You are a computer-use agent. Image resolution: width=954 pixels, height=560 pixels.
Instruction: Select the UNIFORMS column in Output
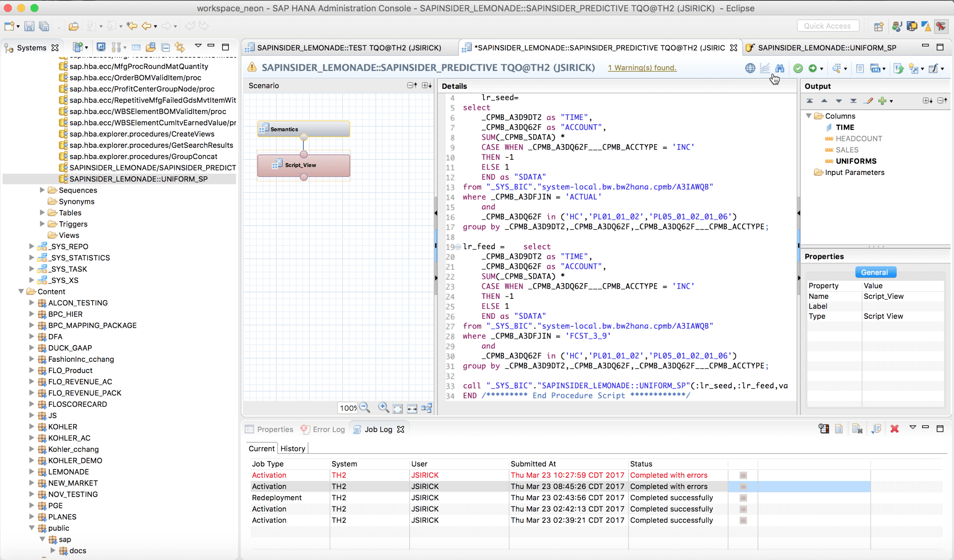(x=855, y=161)
